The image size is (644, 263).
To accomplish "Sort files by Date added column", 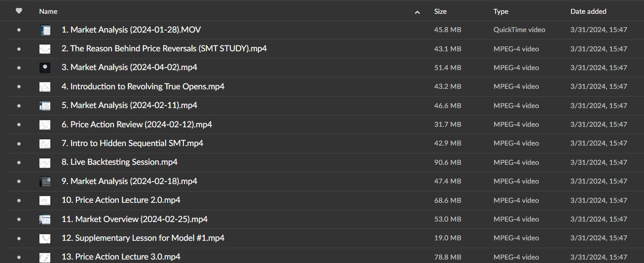I will pyautogui.click(x=588, y=11).
